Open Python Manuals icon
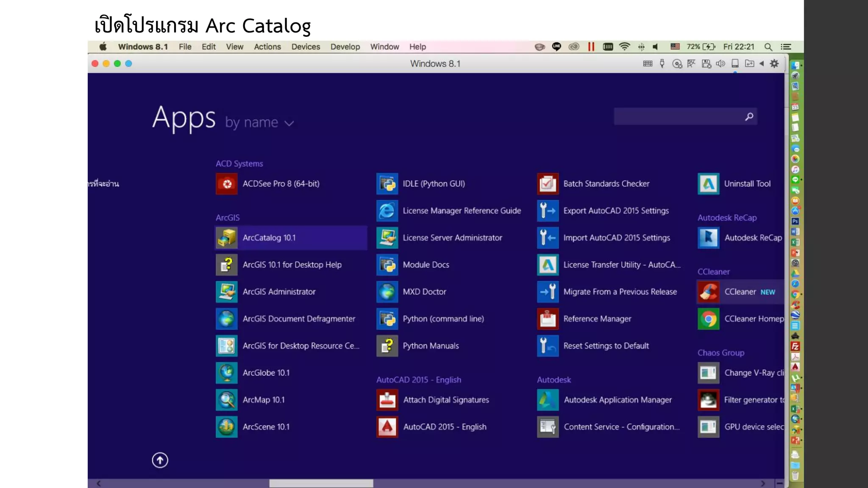Viewport: 868px width, 488px height. click(x=387, y=346)
